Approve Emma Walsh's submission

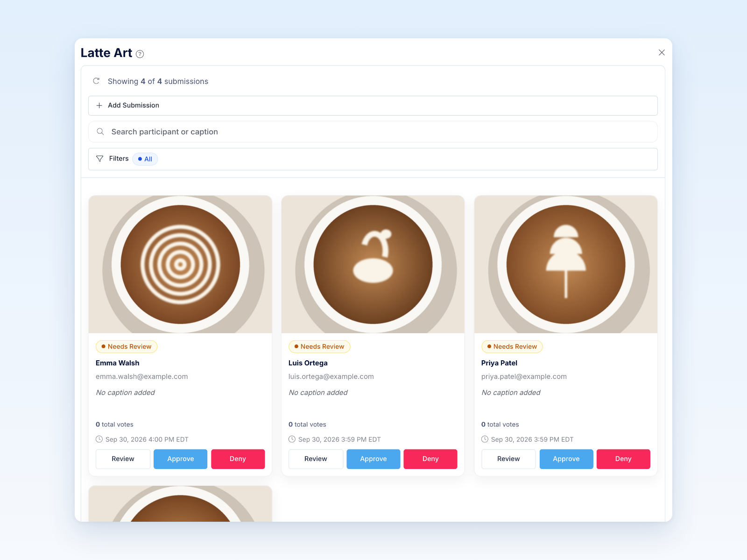coord(181,459)
